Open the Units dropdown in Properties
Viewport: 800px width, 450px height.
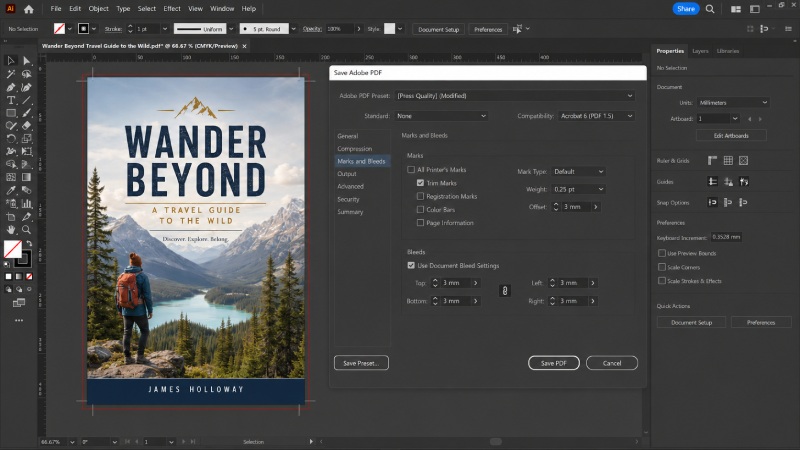coord(733,103)
